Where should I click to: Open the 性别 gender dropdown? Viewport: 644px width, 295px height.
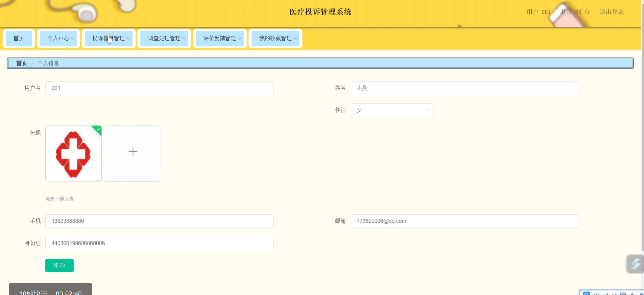[x=392, y=110]
